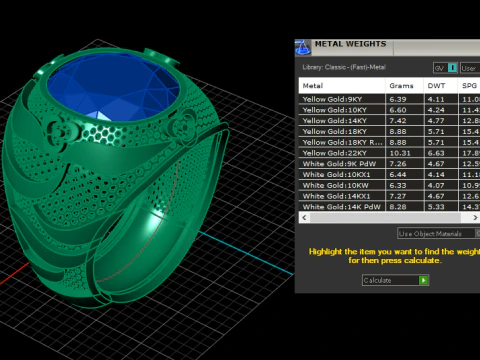The image size is (480, 360).
Task: Select the White Gold:10KW row
Action: (389, 185)
